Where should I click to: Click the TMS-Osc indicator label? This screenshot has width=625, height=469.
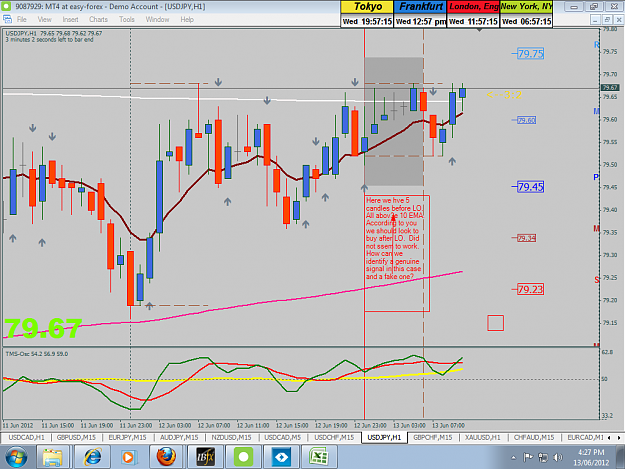point(37,354)
